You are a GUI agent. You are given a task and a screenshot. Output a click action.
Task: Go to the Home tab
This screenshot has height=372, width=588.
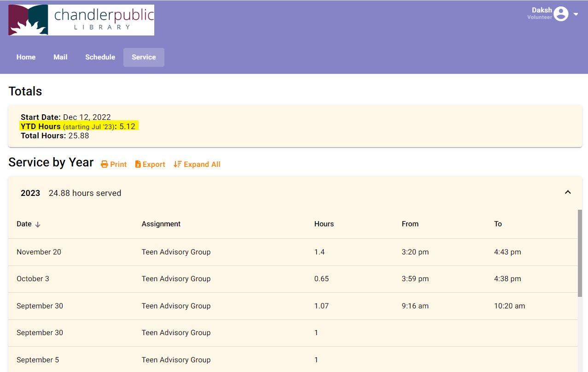click(26, 57)
